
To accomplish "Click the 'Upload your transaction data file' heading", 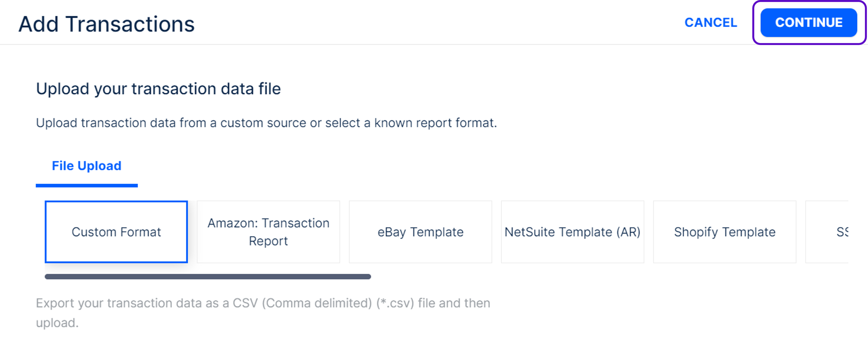I will [158, 89].
